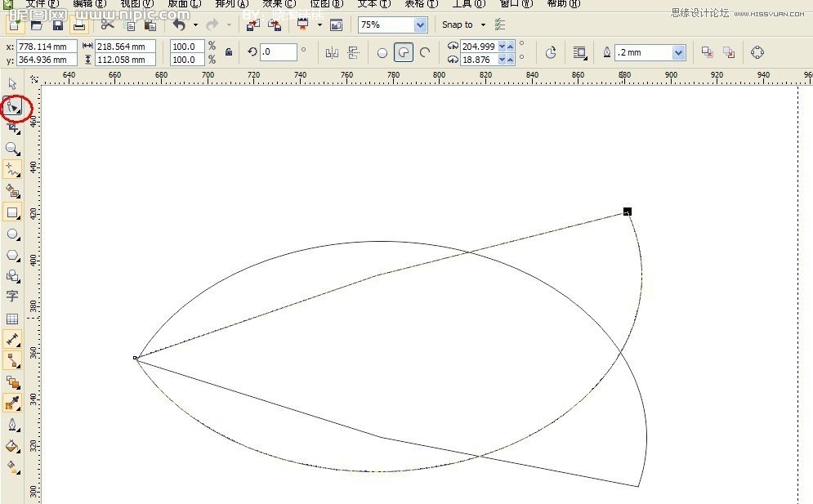Image resolution: width=813 pixels, height=504 pixels.
Task: Click the Save floppy disk icon
Action: (x=58, y=25)
